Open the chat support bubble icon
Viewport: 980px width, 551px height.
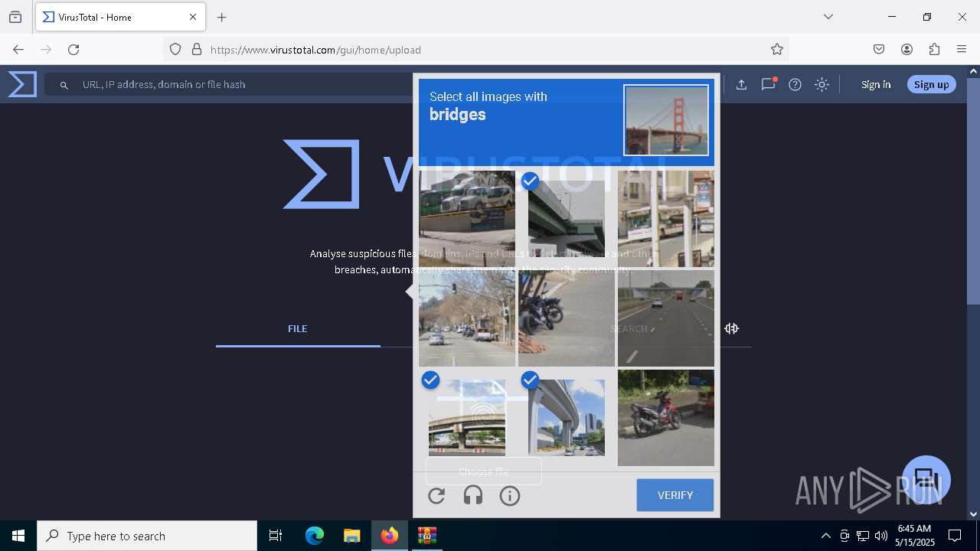point(926,480)
